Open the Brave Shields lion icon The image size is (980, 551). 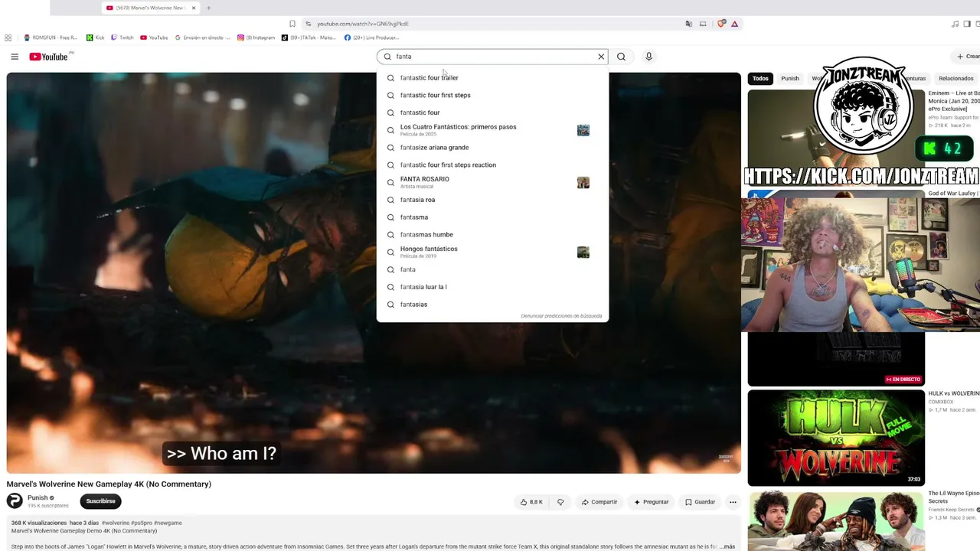tap(721, 24)
